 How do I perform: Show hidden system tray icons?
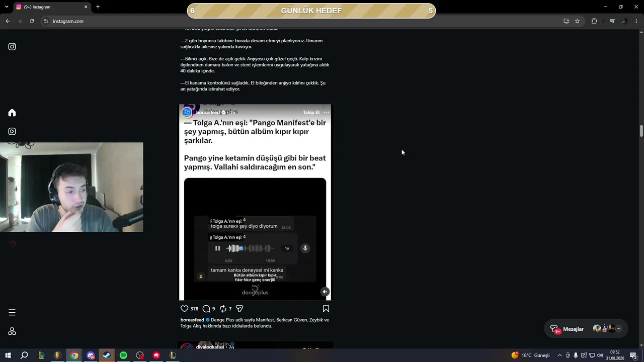(559, 355)
